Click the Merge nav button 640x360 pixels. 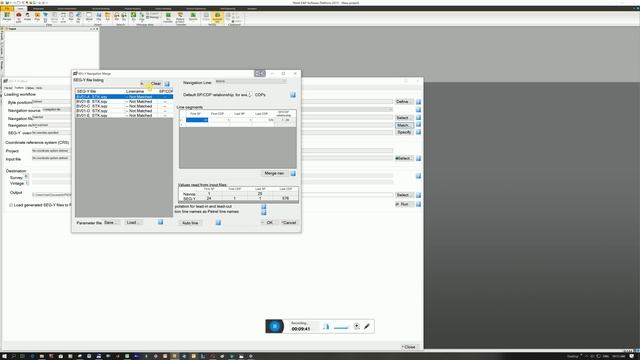pyautogui.click(x=274, y=173)
